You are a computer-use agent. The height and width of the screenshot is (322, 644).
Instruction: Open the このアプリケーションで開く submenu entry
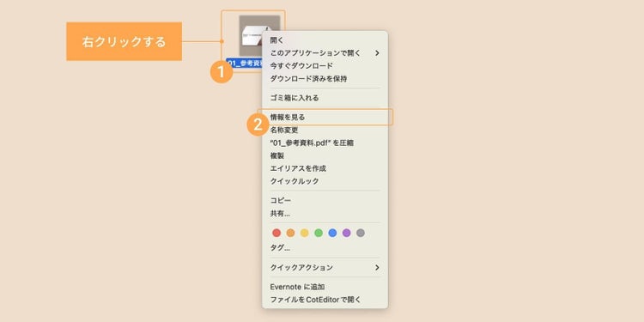point(325,53)
